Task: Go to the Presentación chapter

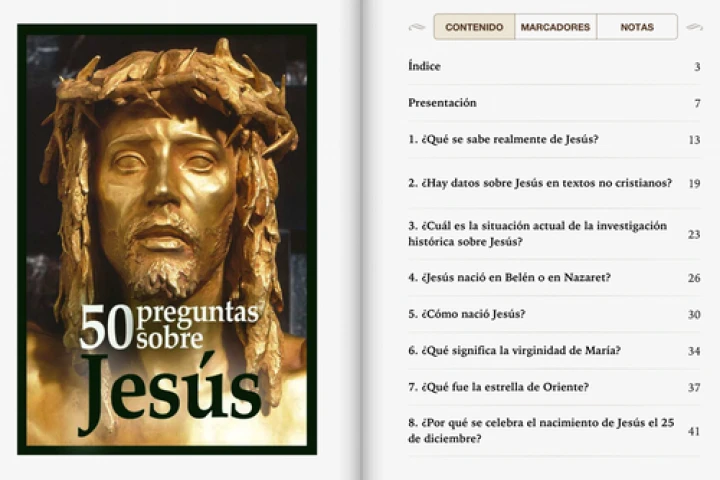Action: (x=442, y=103)
